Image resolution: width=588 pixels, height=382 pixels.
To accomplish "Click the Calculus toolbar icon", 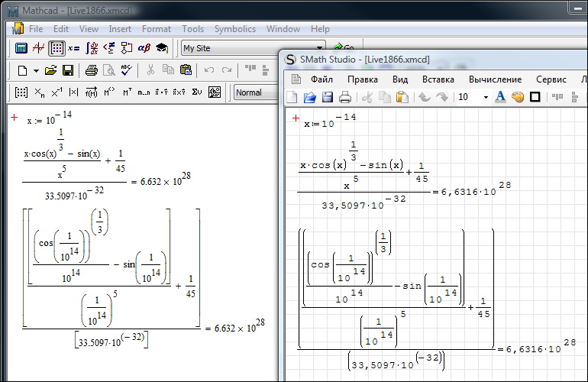I will pos(92,48).
